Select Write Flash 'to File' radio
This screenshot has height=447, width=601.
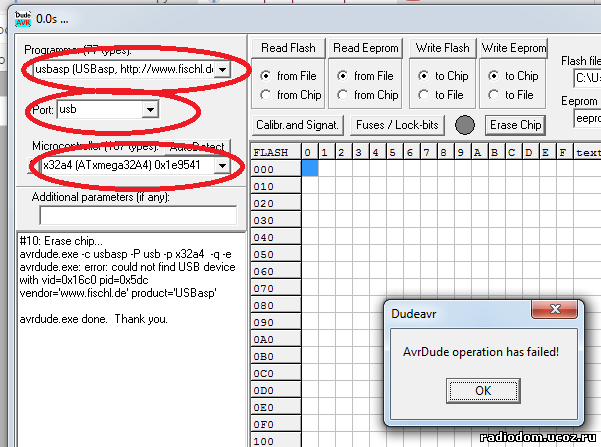pyautogui.click(x=423, y=95)
